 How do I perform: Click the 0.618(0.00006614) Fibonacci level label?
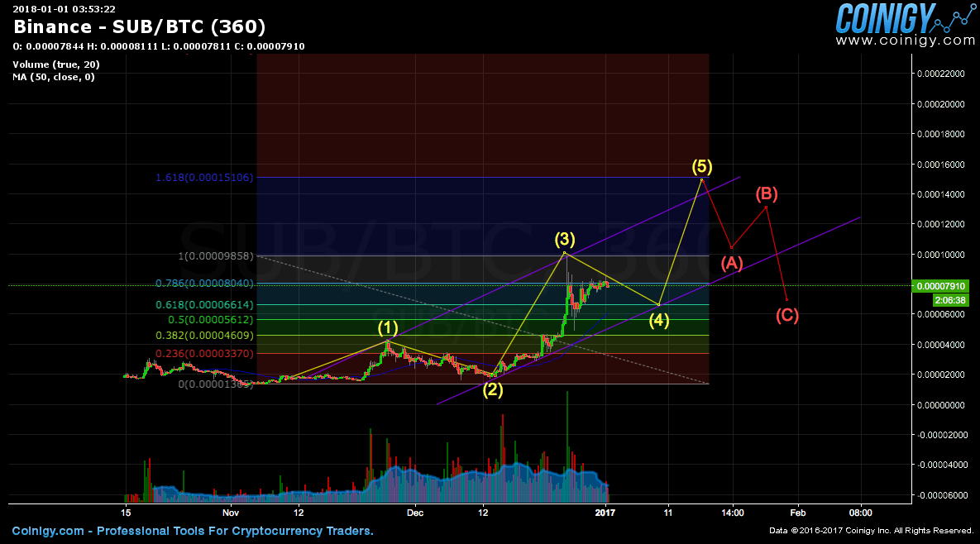[x=204, y=305]
